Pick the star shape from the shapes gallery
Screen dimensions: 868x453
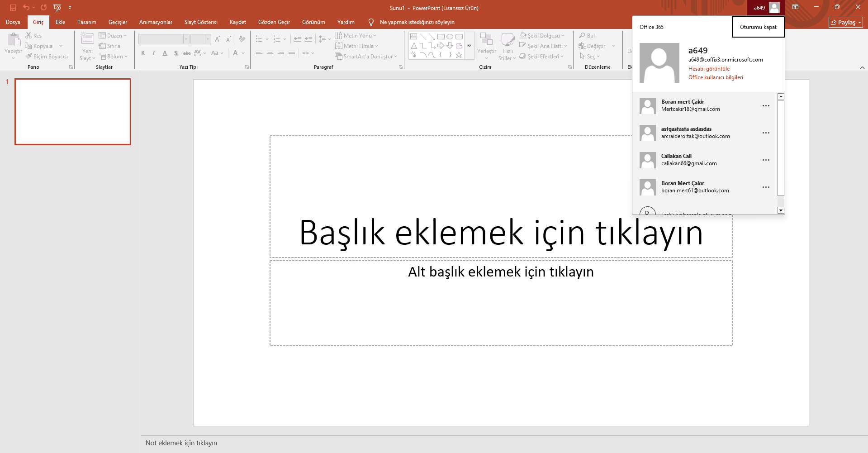(459, 55)
